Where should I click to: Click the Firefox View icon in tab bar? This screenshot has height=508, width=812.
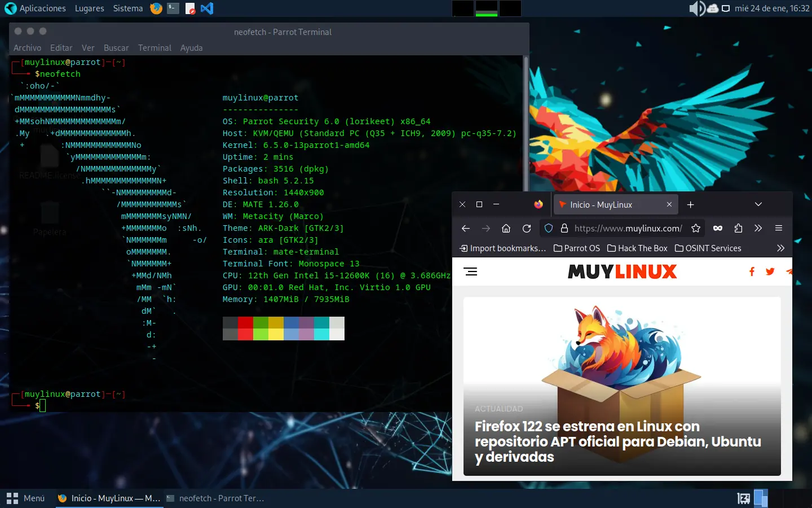coord(539,204)
